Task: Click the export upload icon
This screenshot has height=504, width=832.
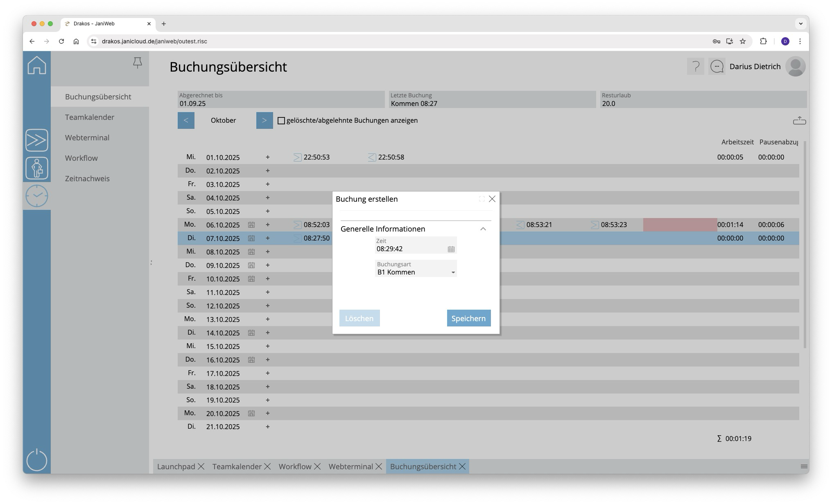Action: click(799, 121)
